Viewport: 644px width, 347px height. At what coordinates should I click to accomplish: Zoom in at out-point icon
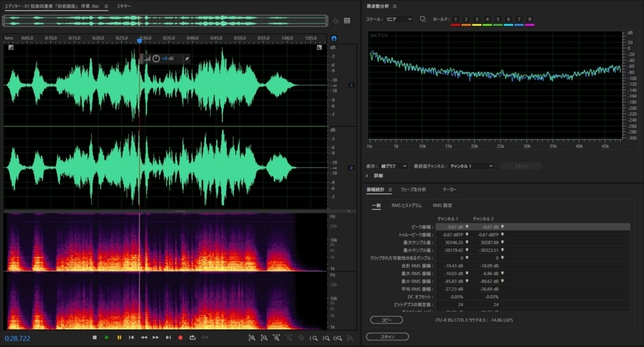click(326, 338)
